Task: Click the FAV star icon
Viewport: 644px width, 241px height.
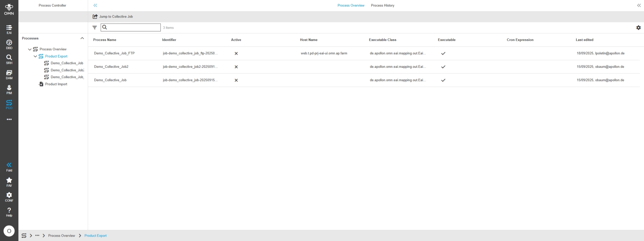Action: click(9, 182)
